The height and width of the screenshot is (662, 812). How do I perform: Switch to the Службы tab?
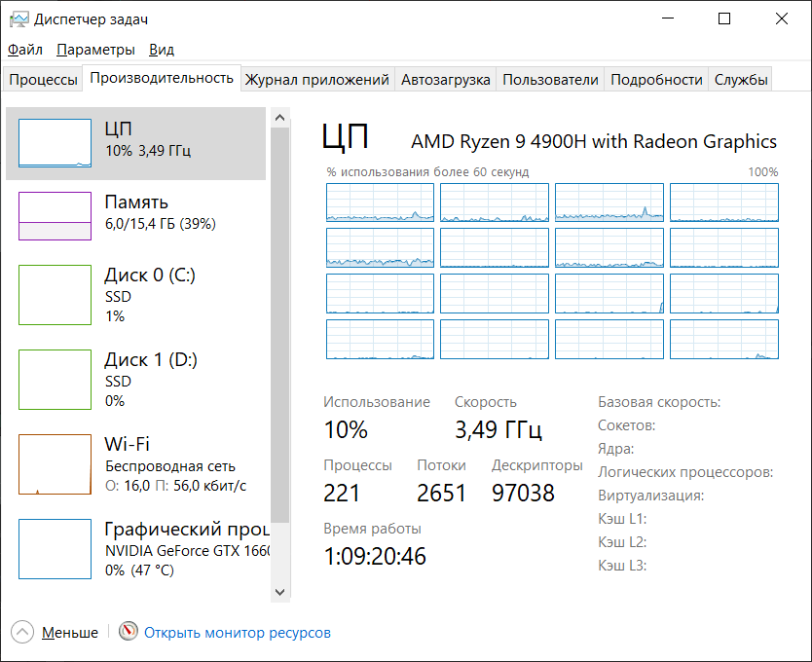741,79
